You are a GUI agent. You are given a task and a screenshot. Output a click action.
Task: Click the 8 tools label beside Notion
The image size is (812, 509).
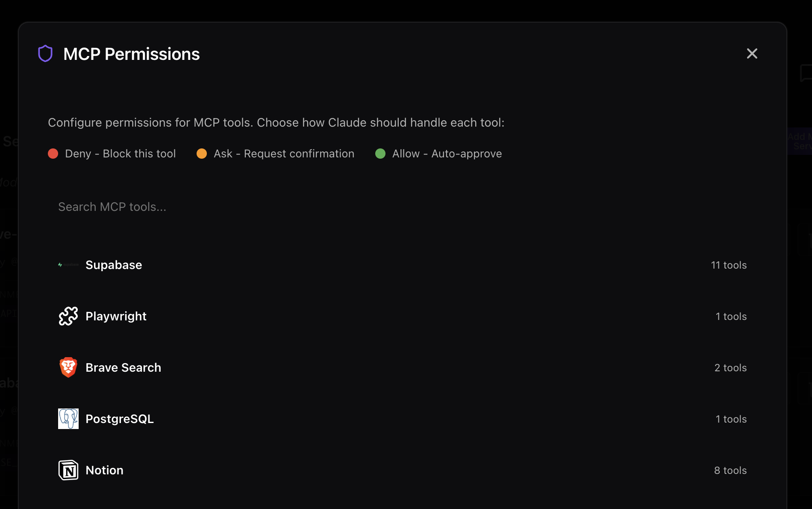730,470
